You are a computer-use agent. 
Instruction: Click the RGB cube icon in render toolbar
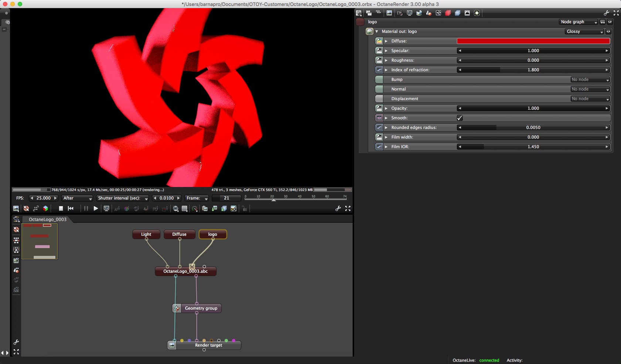click(x=45, y=208)
